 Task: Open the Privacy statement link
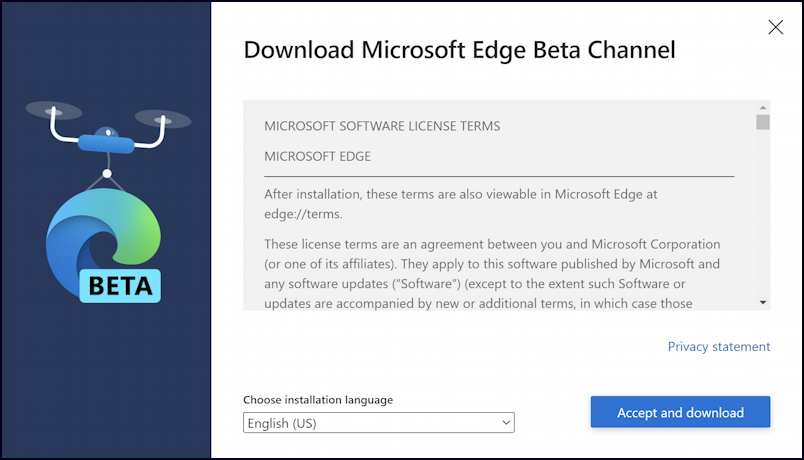[718, 347]
